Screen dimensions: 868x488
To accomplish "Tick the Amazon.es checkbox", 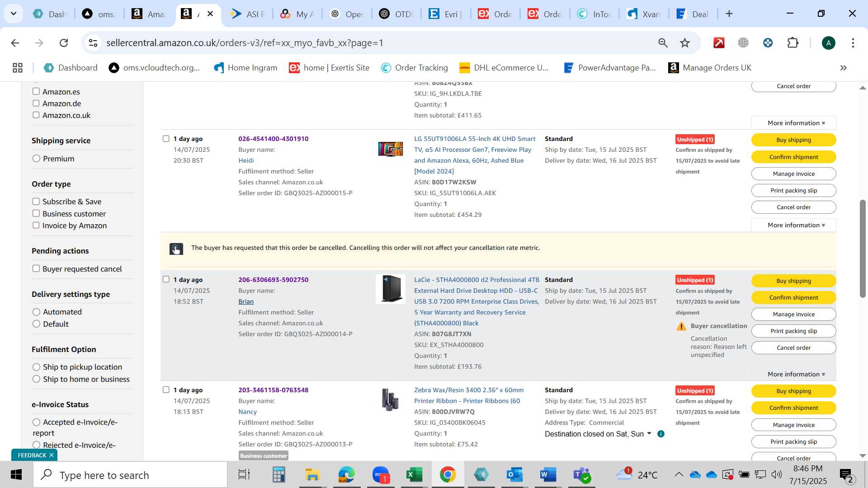I will pos(36,91).
